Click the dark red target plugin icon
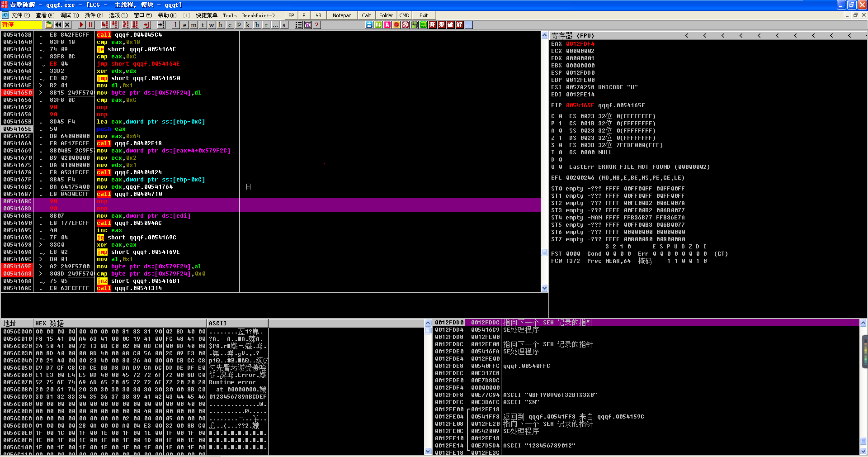The width and height of the screenshot is (868, 457). click(406, 25)
